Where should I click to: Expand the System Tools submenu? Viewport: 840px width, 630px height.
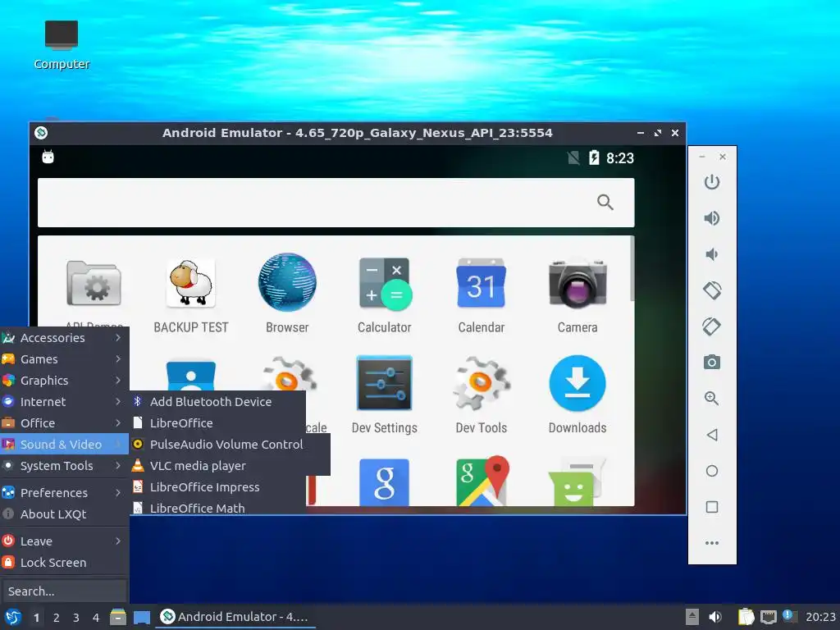tap(64, 466)
